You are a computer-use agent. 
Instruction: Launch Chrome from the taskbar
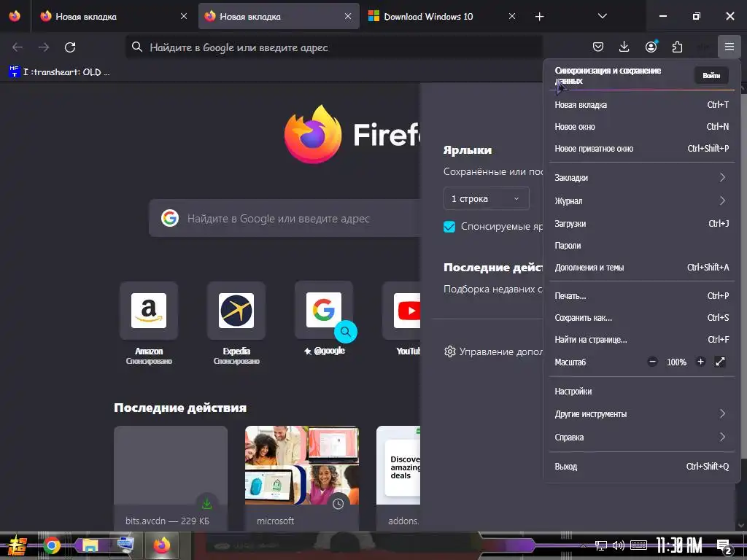coord(52,545)
